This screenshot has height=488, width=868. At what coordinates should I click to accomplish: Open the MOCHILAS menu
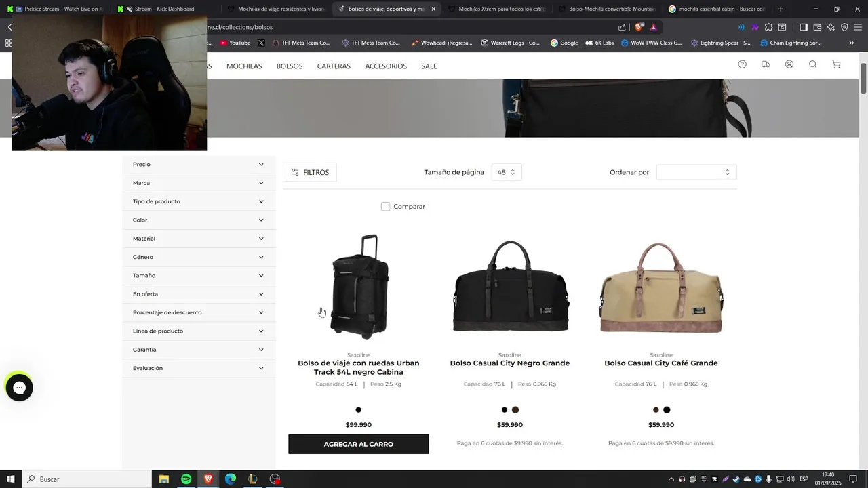[244, 66]
